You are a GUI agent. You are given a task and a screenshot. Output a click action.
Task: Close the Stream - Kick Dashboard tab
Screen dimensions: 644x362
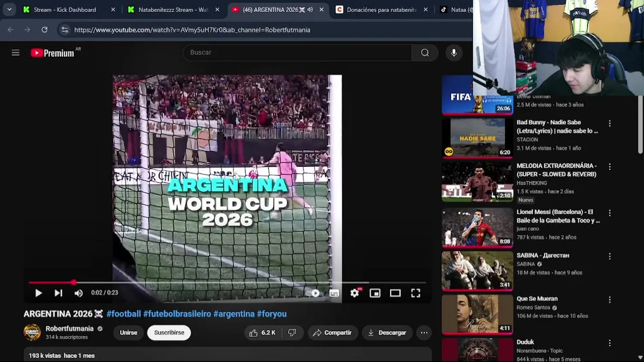point(113,10)
